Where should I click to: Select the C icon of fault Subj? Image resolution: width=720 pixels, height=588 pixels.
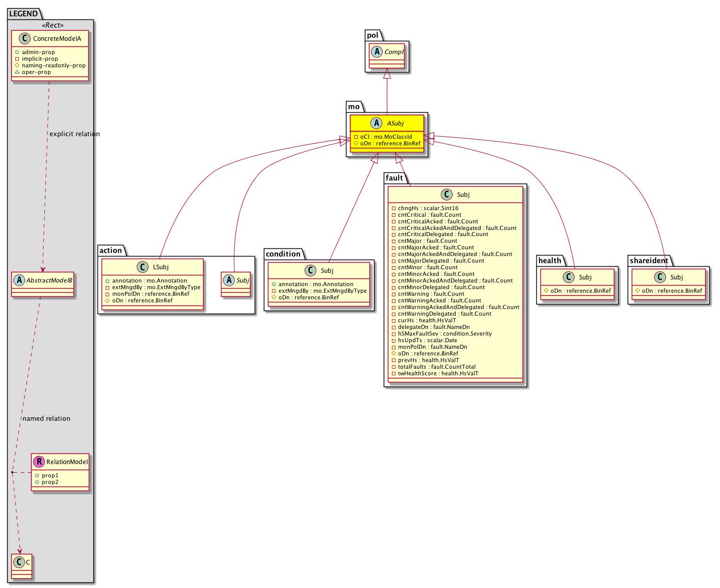(446, 194)
